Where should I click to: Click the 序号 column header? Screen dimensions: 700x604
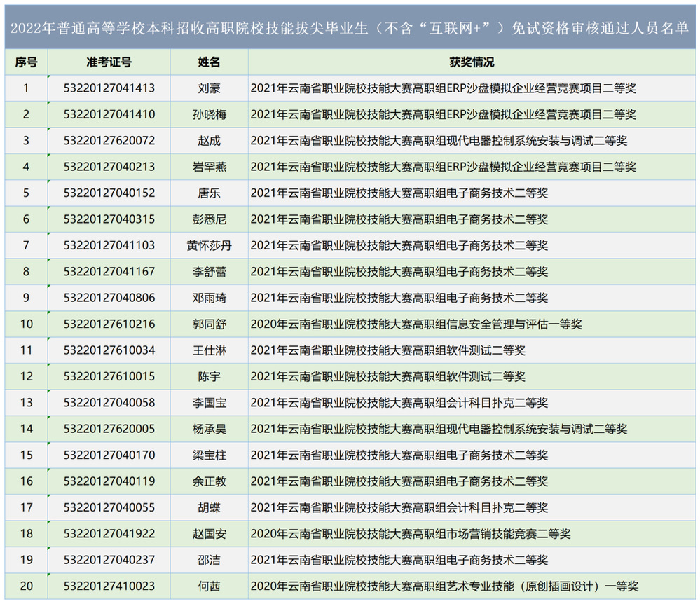tap(26, 62)
